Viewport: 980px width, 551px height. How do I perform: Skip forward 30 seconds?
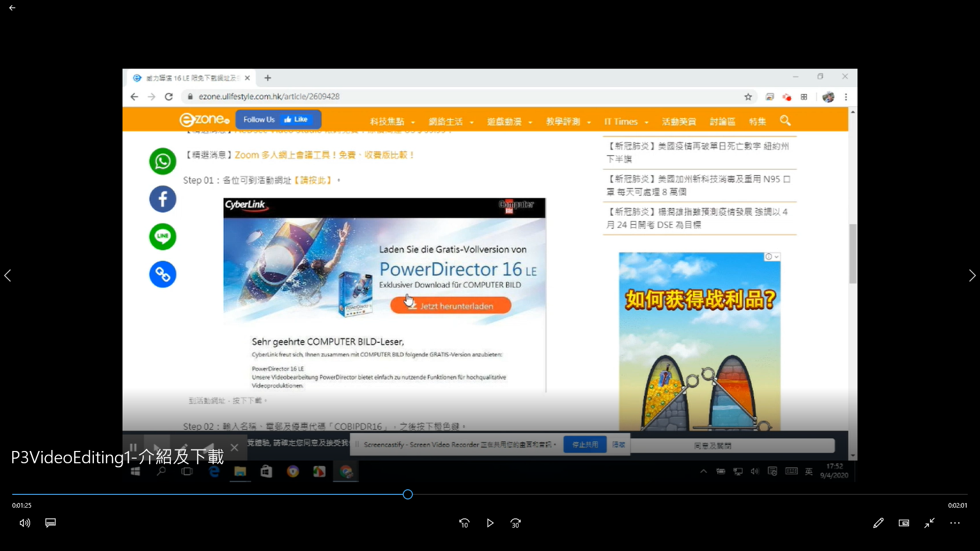coord(516,523)
